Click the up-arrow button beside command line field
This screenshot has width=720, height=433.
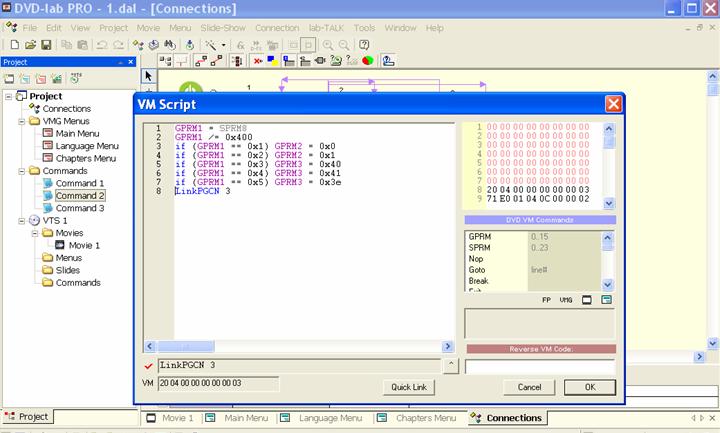451,366
